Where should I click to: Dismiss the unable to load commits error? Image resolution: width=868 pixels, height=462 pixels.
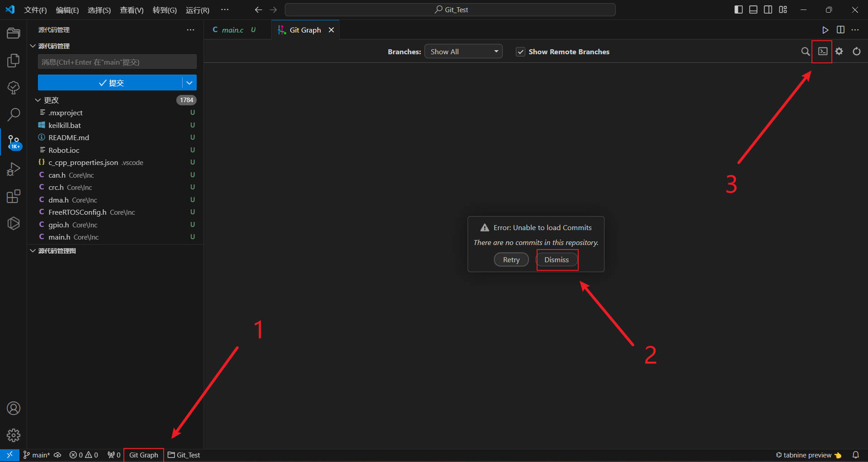pyautogui.click(x=557, y=260)
